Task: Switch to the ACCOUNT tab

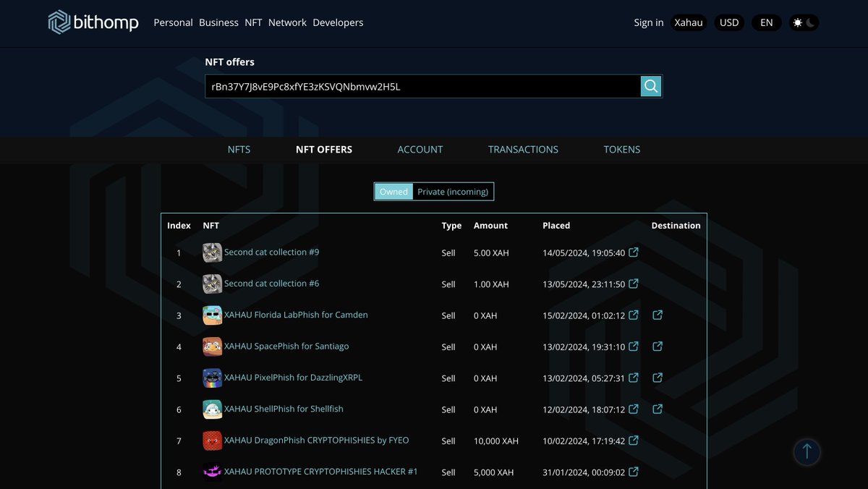Action: (x=420, y=150)
